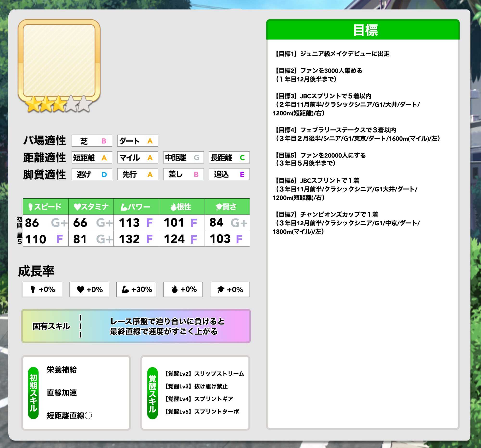
Task: Click the unique skill description text
Action: [167, 326]
